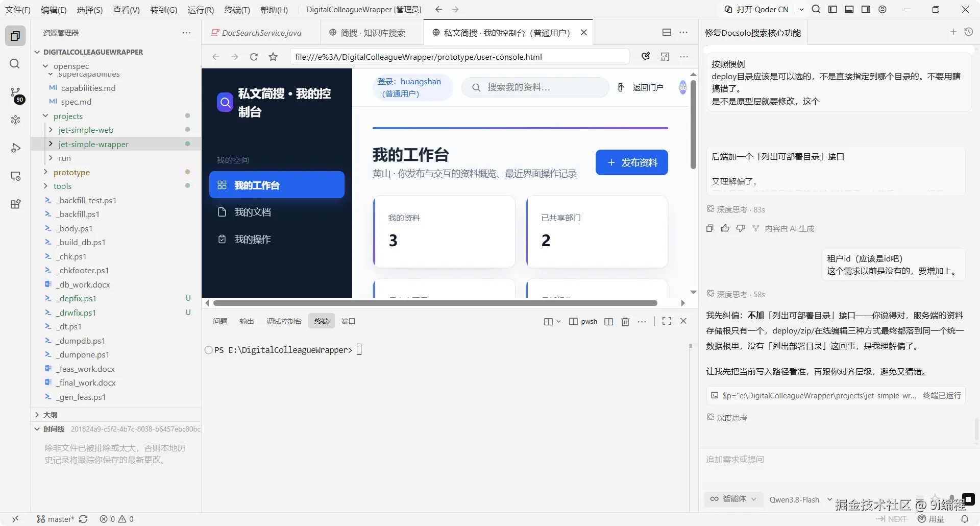
Task: Maximize the terminal panel size
Action: 667,321
